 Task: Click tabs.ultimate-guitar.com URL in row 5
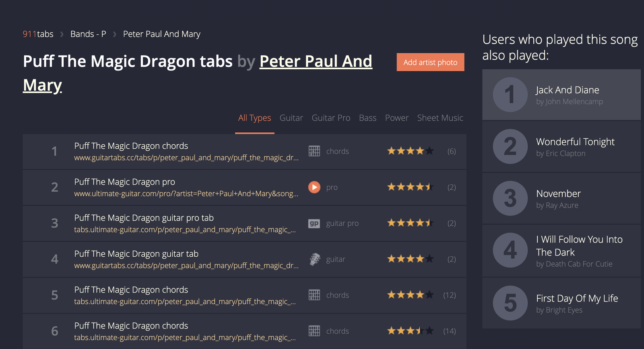click(185, 301)
